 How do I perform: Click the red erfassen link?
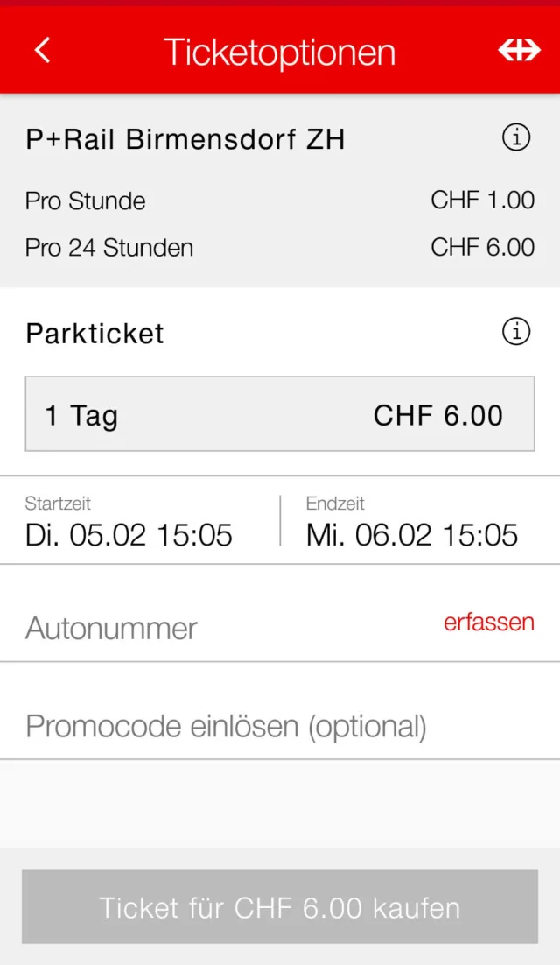[x=488, y=623]
